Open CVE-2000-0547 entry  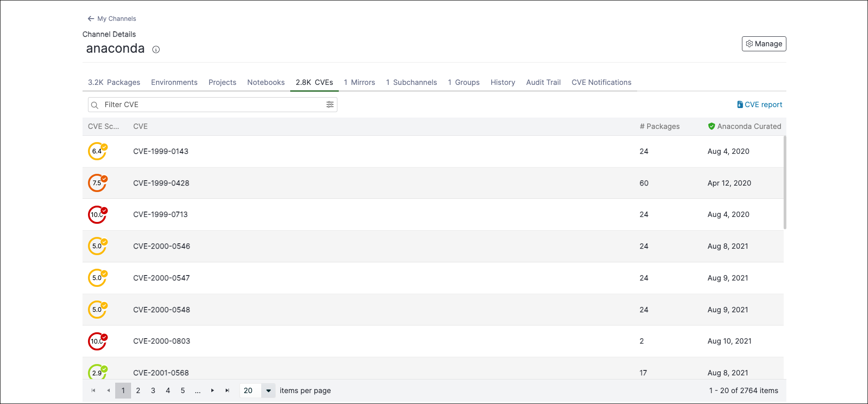click(x=161, y=278)
